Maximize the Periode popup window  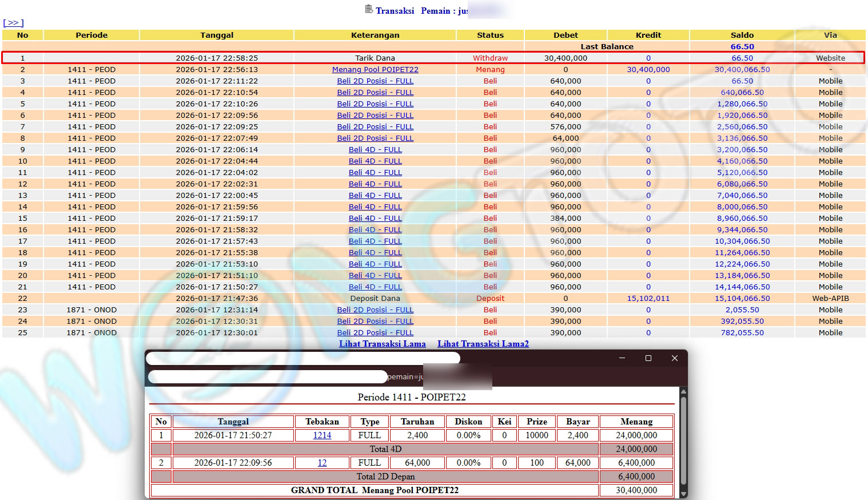tap(648, 358)
